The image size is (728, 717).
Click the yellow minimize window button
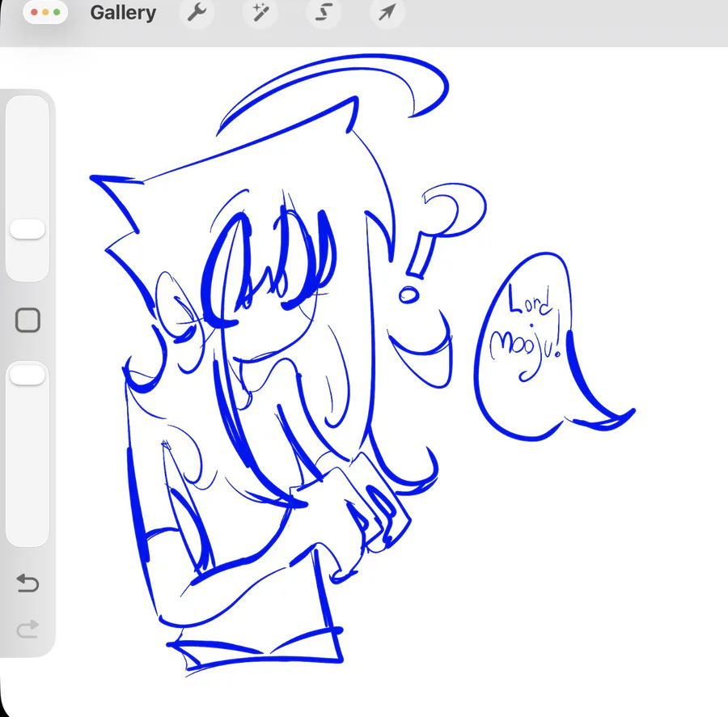pyautogui.click(x=45, y=12)
